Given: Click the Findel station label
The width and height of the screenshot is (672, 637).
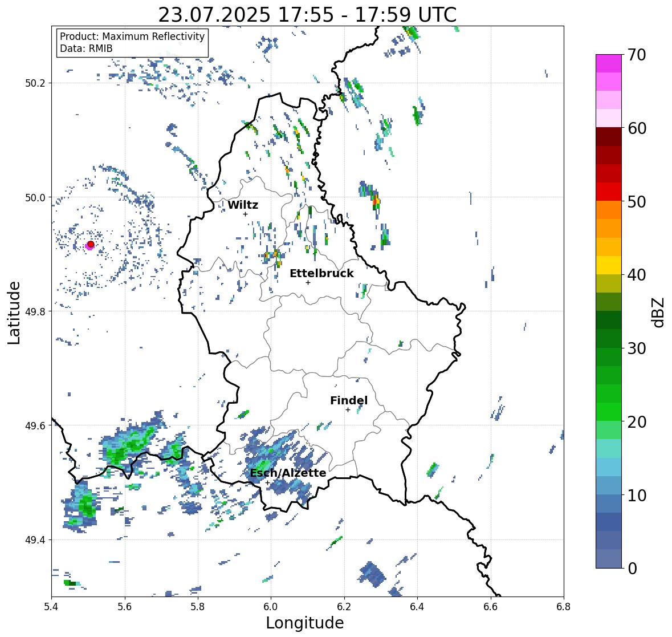Looking at the screenshot, I should point(348,400).
